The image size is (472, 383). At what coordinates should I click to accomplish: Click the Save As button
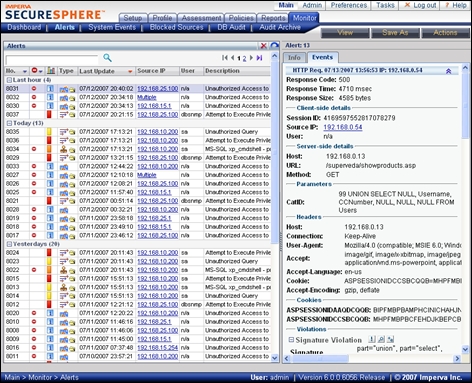(395, 33)
